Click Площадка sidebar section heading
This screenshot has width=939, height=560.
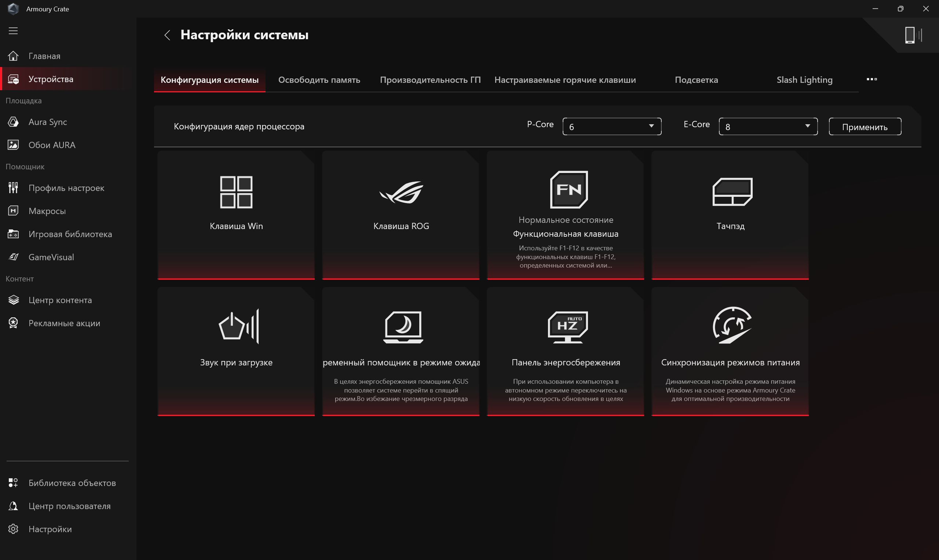[x=23, y=101]
